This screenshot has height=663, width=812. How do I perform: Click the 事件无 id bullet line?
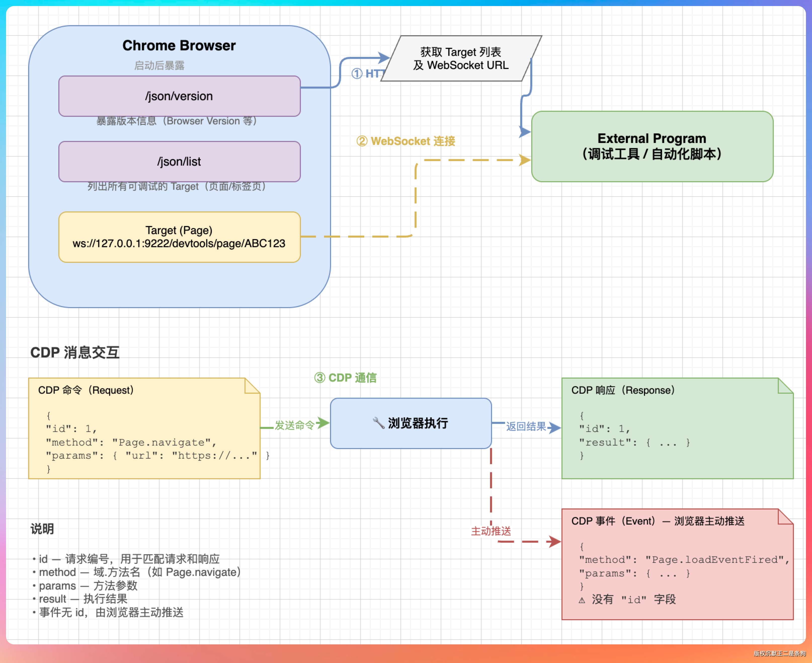pyautogui.click(x=108, y=612)
